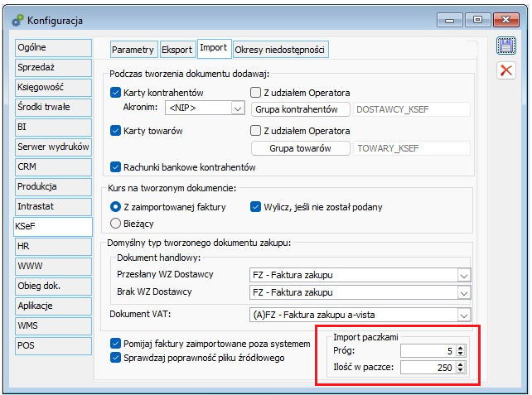The image size is (532, 395).
Task: Open the Przesłany WZ Dostawcy dropdown
Action: tap(462, 276)
